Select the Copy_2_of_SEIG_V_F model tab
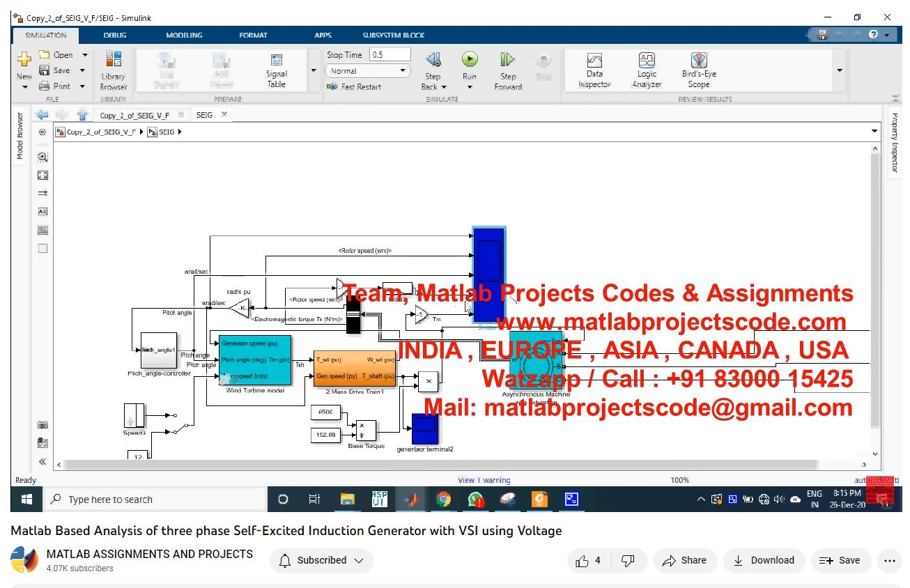 [134, 116]
